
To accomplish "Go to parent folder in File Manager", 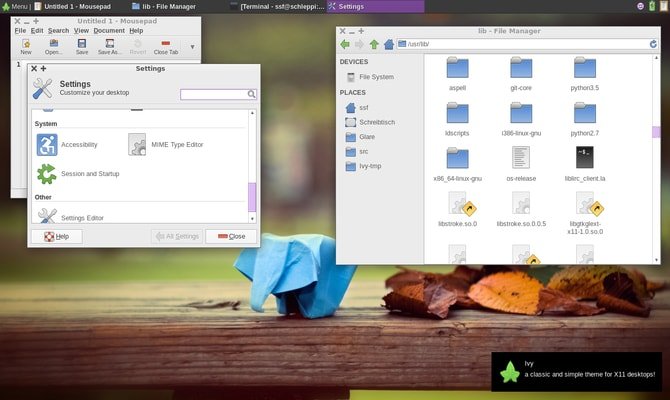I will (x=374, y=44).
